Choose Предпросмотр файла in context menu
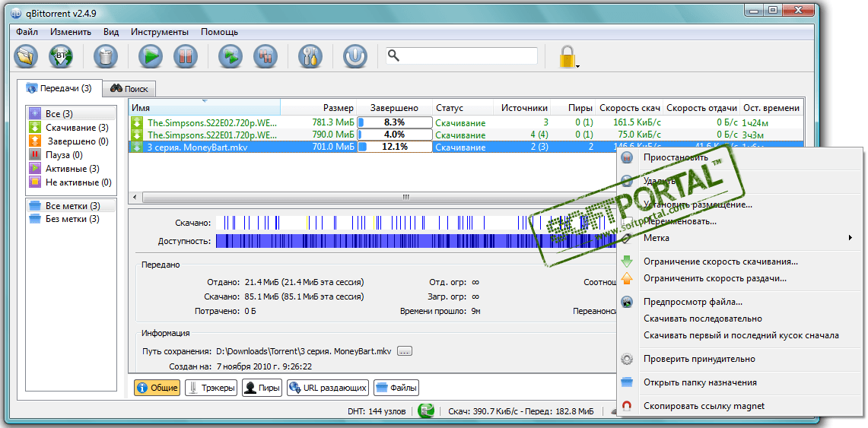The width and height of the screenshot is (868, 428). tap(739, 302)
